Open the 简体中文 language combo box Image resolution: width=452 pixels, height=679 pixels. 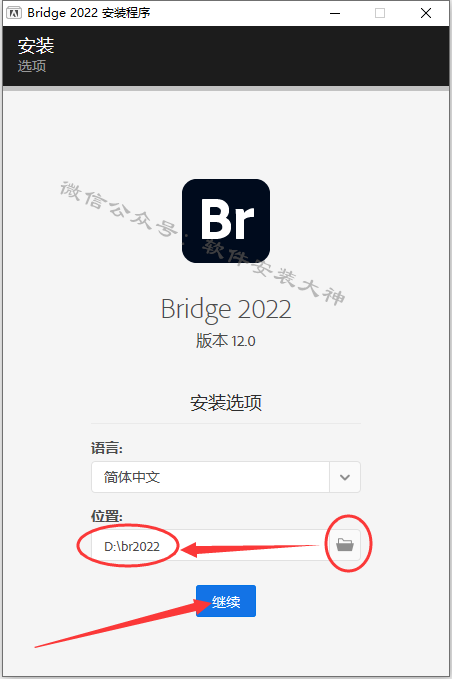(x=226, y=477)
